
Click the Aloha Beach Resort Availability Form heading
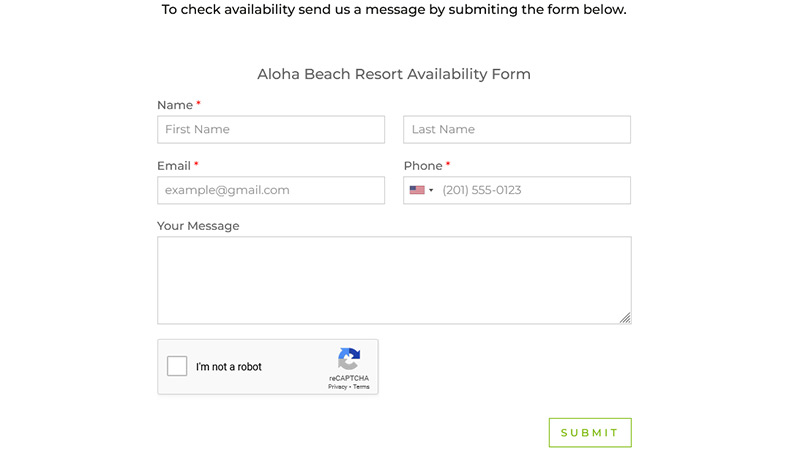click(394, 74)
